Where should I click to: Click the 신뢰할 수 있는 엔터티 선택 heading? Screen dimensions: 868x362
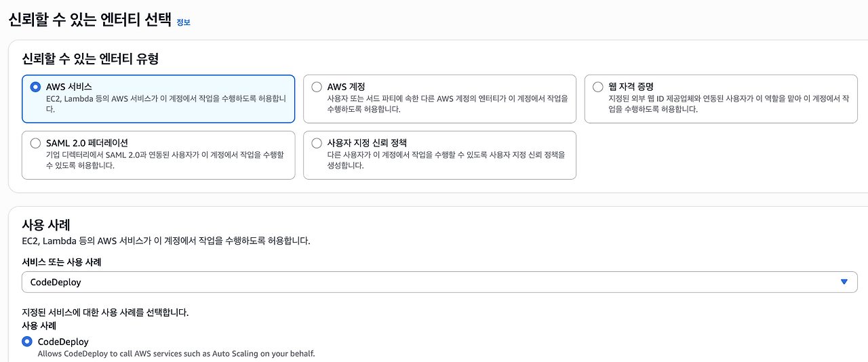[x=90, y=19]
